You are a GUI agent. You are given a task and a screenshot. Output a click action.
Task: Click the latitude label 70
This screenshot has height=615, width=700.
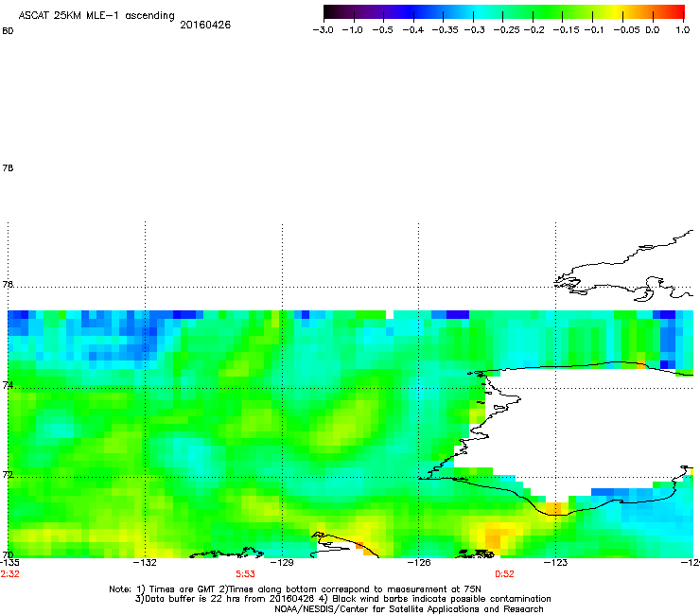[8, 555]
